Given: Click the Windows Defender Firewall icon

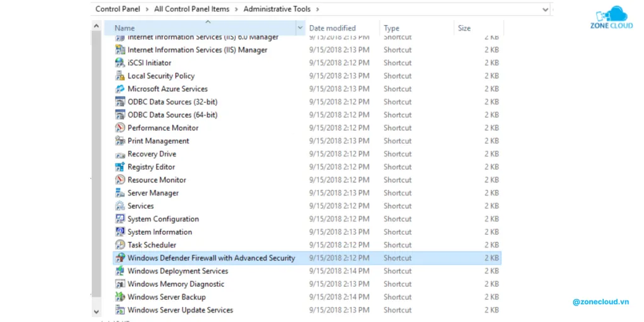Looking at the screenshot, I should tap(120, 258).
